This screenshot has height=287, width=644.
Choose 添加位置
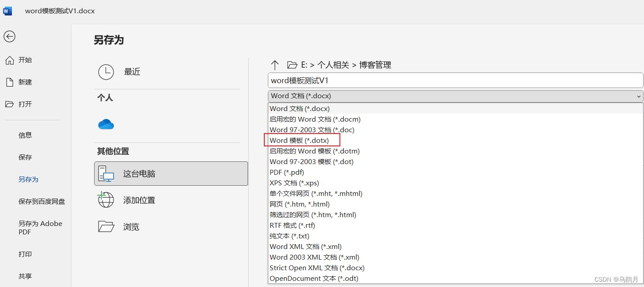click(171, 200)
